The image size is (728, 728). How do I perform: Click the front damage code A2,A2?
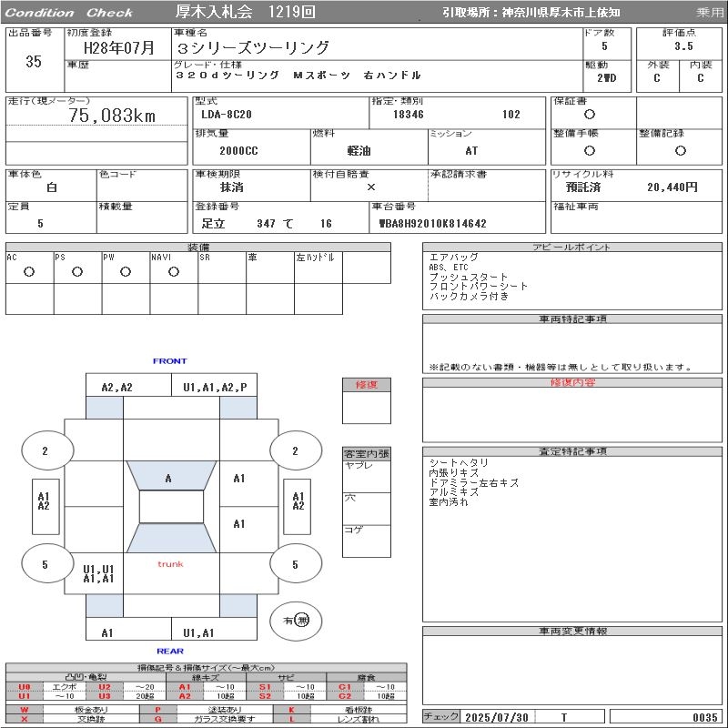[117, 388]
